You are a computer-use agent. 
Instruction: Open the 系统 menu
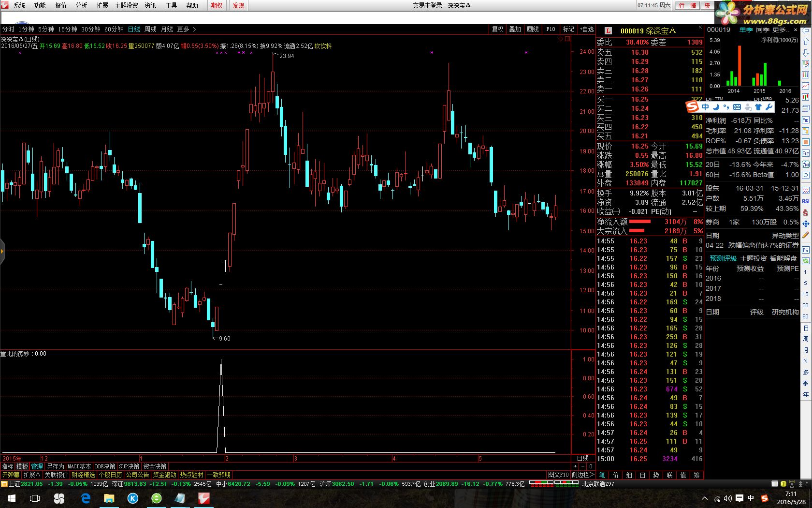19,5
